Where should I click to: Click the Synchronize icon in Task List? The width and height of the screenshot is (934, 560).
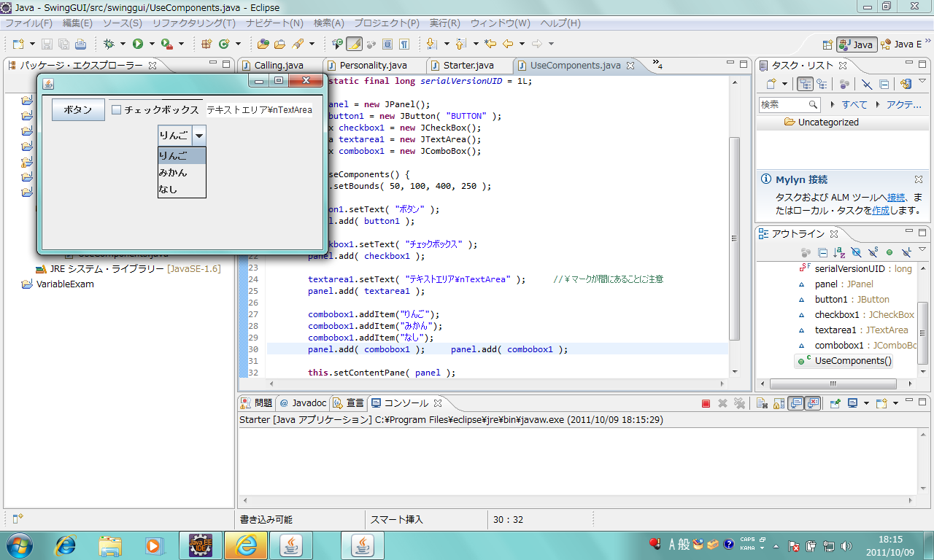905,85
